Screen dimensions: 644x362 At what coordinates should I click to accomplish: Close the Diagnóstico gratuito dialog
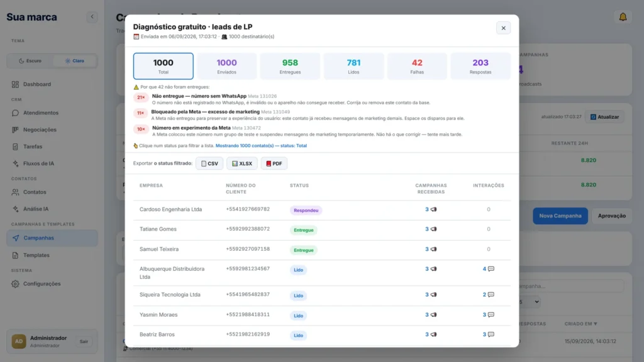tap(503, 28)
